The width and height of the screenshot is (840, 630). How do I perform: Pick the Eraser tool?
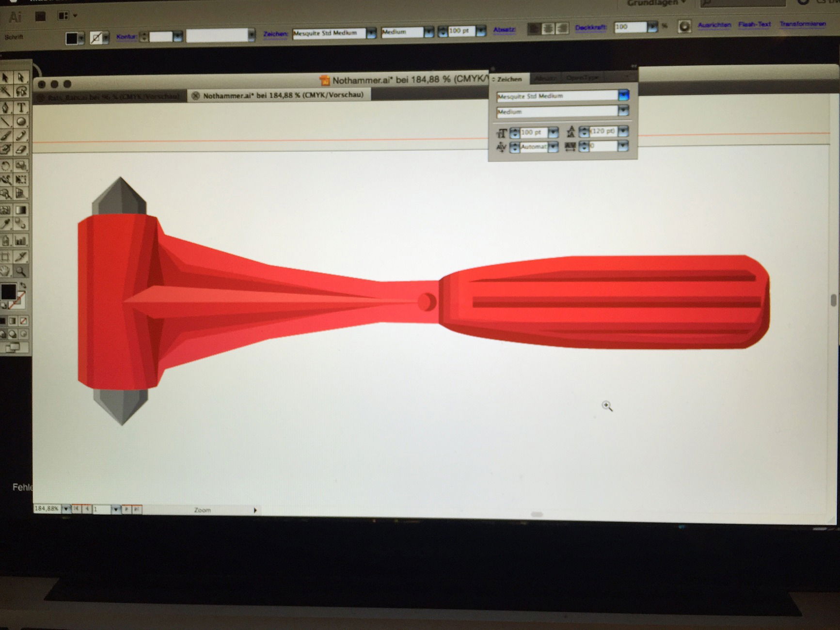[21, 150]
